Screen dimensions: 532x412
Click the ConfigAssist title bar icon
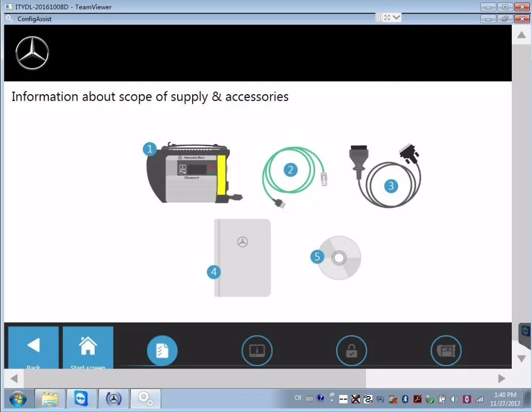[9, 19]
